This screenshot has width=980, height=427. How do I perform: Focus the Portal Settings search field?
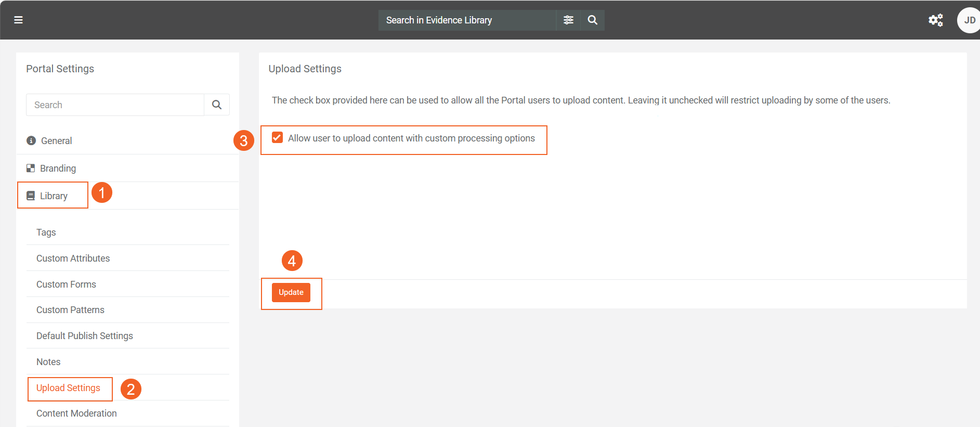pos(115,105)
